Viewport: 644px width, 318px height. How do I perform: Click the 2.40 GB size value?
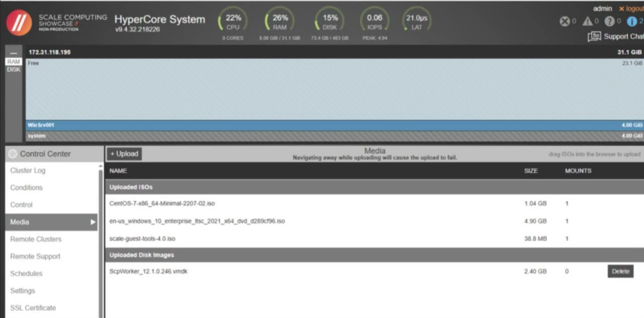tap(535, 271)
